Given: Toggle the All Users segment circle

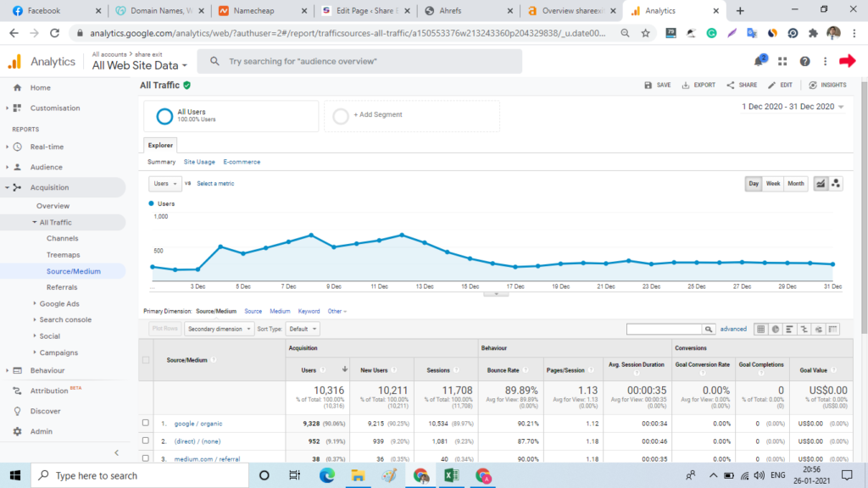Looking at the screenshot, I should (164, 116).
